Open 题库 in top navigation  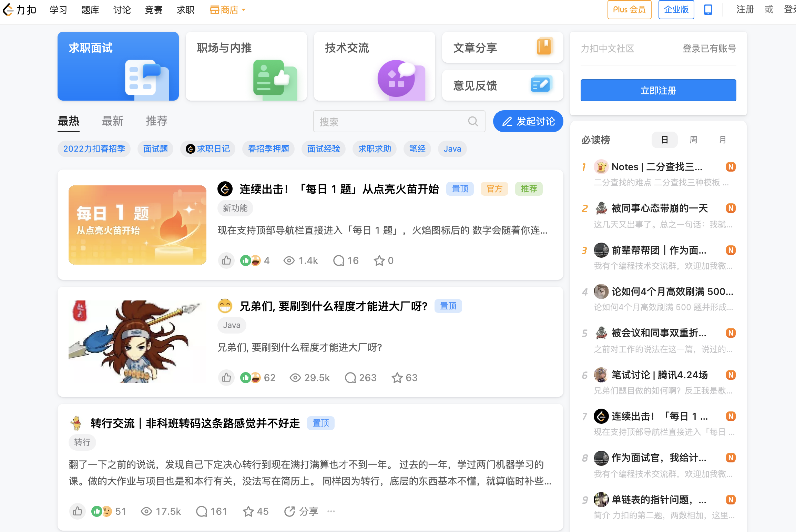coord(90,10)
